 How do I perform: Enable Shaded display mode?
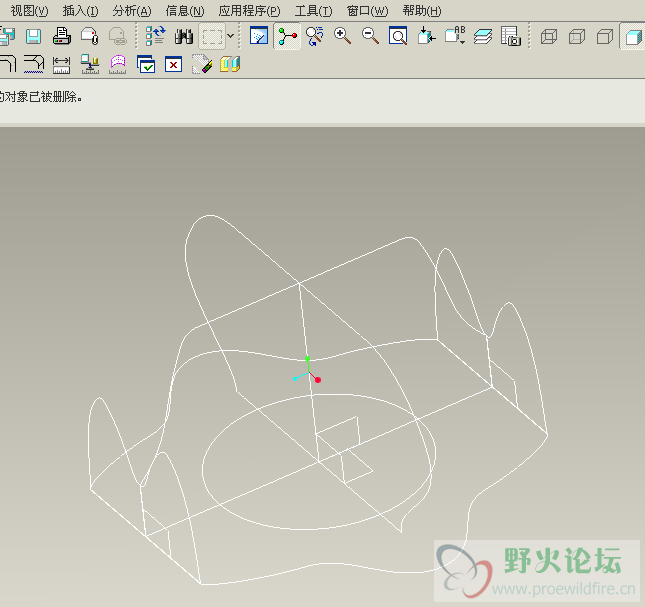(632, 37)
